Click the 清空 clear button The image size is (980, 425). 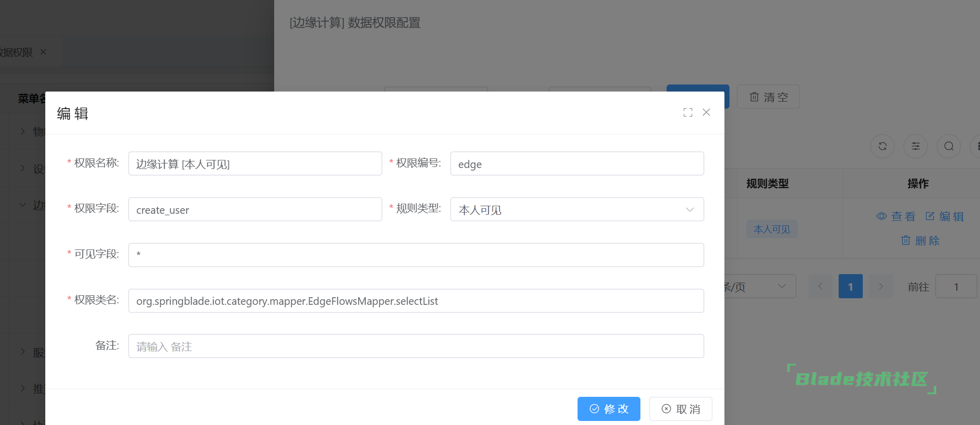tap(768, 97)
